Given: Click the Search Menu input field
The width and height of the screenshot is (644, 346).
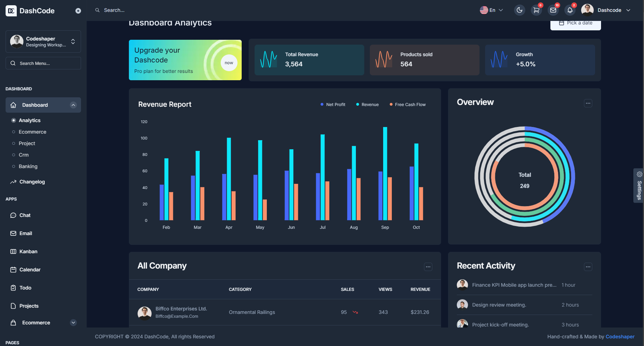Looking at the screenshot, I should click(x=43, y=63).
